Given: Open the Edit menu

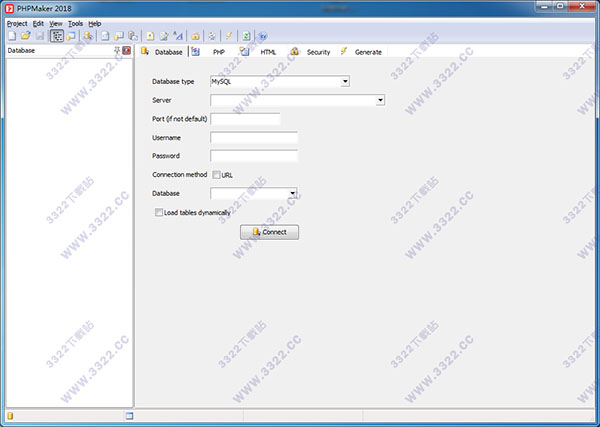Looking at the screenshot, I should pos(38,24).
